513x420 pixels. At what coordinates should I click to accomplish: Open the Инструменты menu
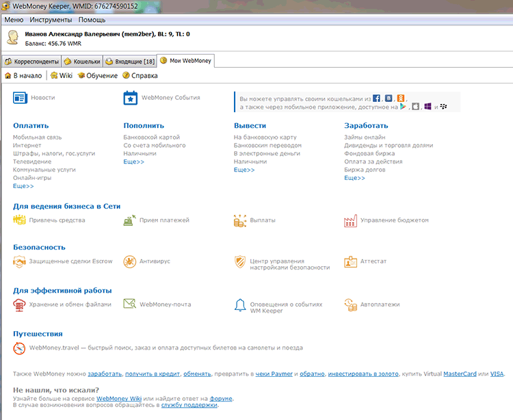51,20
